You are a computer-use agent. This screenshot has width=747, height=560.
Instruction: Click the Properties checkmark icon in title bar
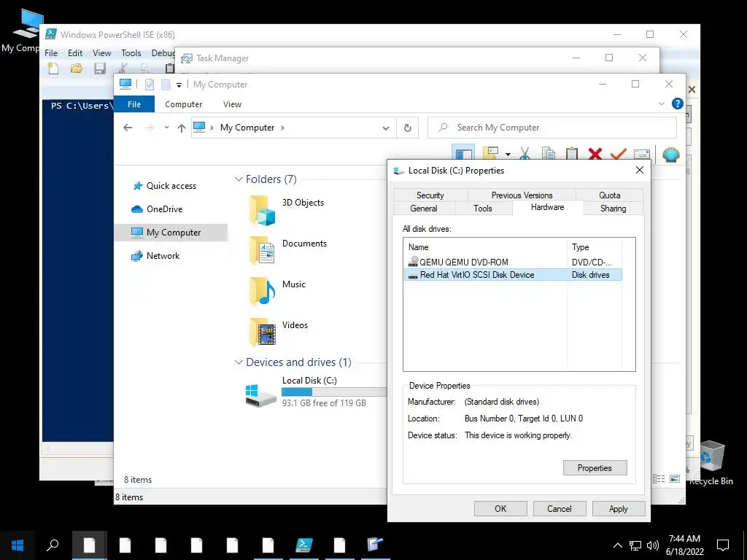click(150, 85)
